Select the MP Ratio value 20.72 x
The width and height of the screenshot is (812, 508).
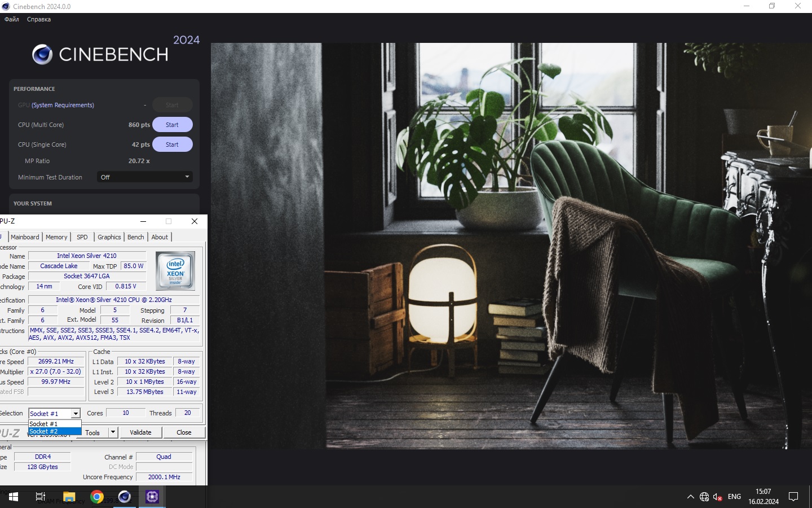[139, 161]
